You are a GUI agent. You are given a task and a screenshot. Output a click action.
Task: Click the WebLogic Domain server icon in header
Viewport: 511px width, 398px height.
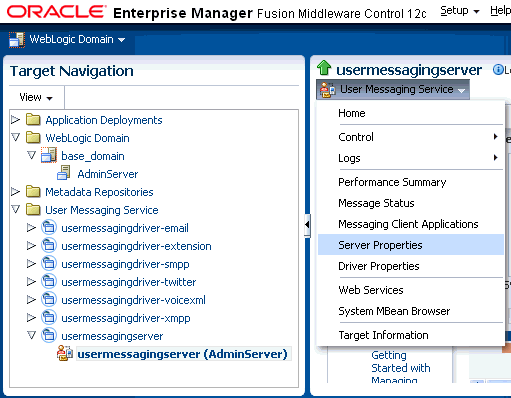[17, 40]
